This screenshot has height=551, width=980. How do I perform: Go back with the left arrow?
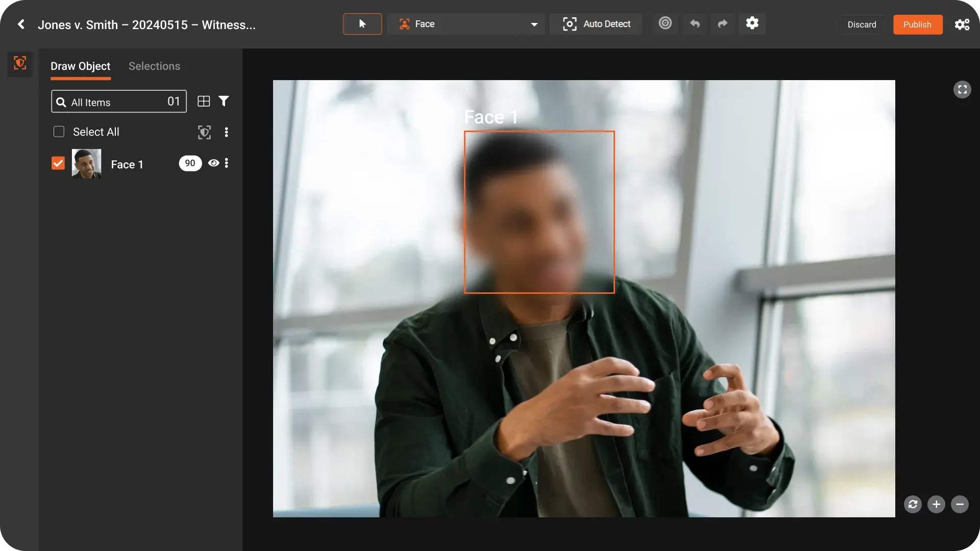21,24
